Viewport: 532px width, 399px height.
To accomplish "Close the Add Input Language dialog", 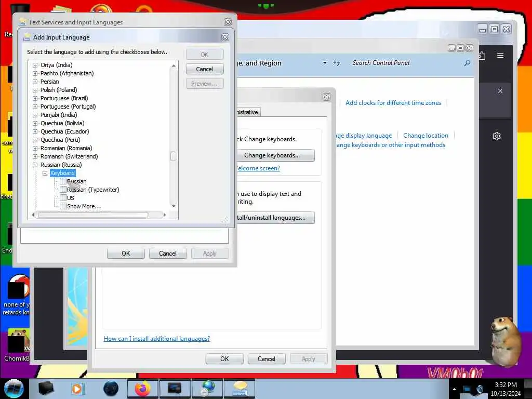I will coord(225,37).
